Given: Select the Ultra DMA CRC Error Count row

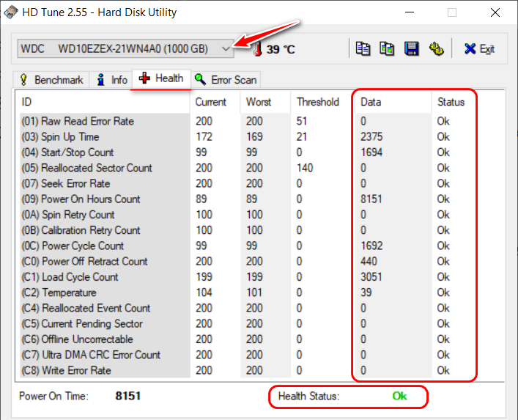Looking at the screenshot, I should pyautogui.click(x=101, y=355).
